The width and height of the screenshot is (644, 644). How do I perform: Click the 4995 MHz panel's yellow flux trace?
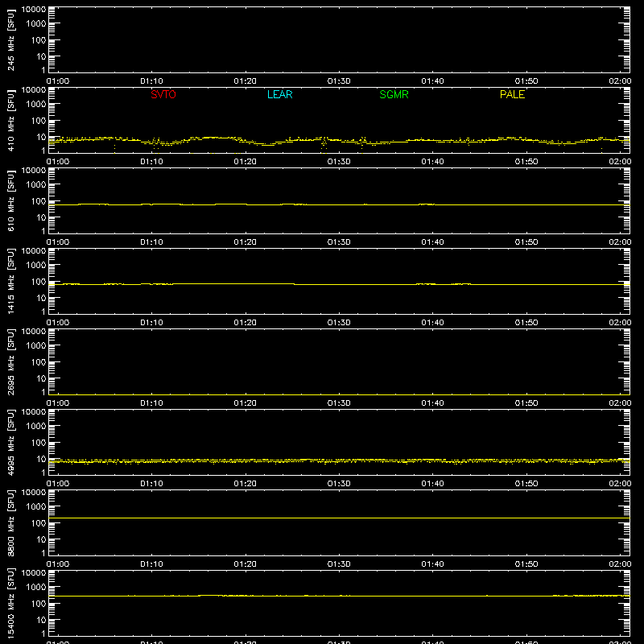click(x=339, y=460)
